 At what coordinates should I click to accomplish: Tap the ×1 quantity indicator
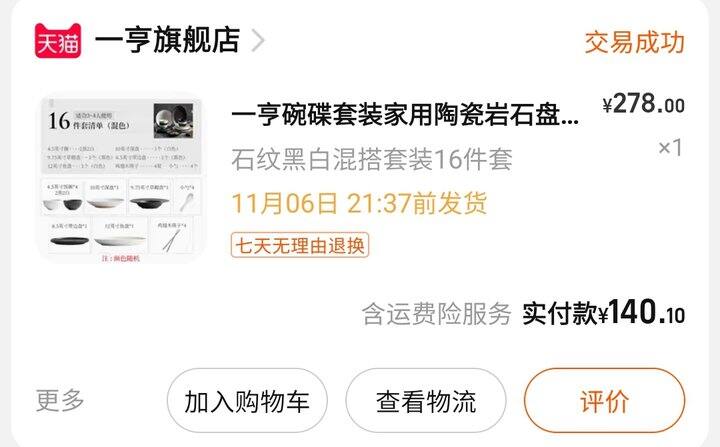tap(670, 148)
